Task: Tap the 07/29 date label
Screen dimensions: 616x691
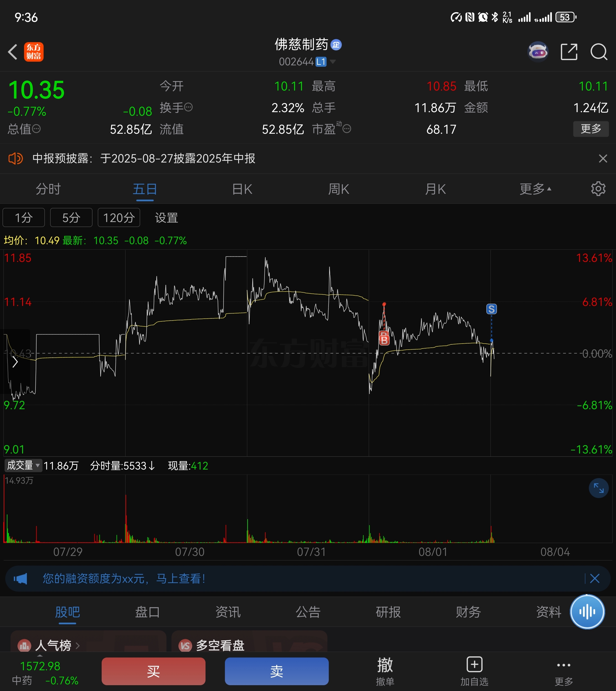Action: 68,552
